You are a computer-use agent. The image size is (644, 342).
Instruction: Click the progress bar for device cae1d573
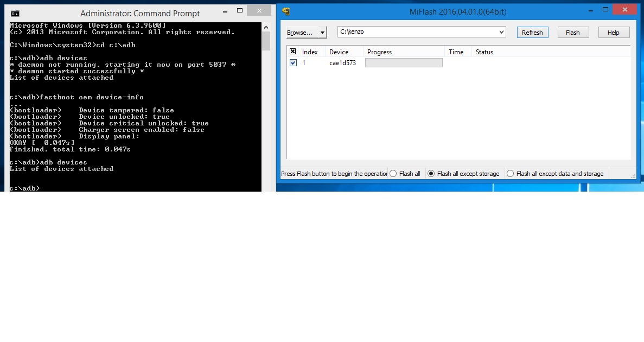[x=403, y=63]
